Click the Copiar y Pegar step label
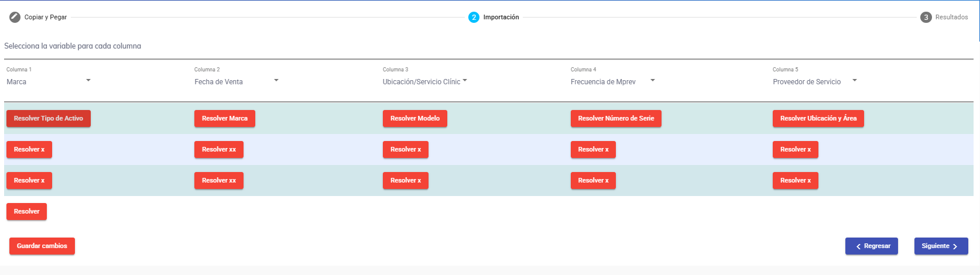This screenshot has height=275, width=980. click(46, 17)
